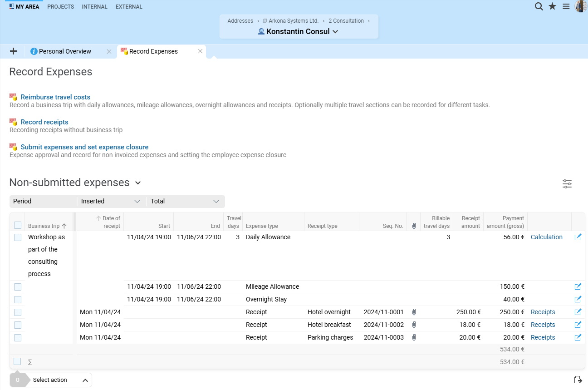Click the Mileage Allowance 150.00 € amount
588x390 pixels.
click(x=512, y=286)
